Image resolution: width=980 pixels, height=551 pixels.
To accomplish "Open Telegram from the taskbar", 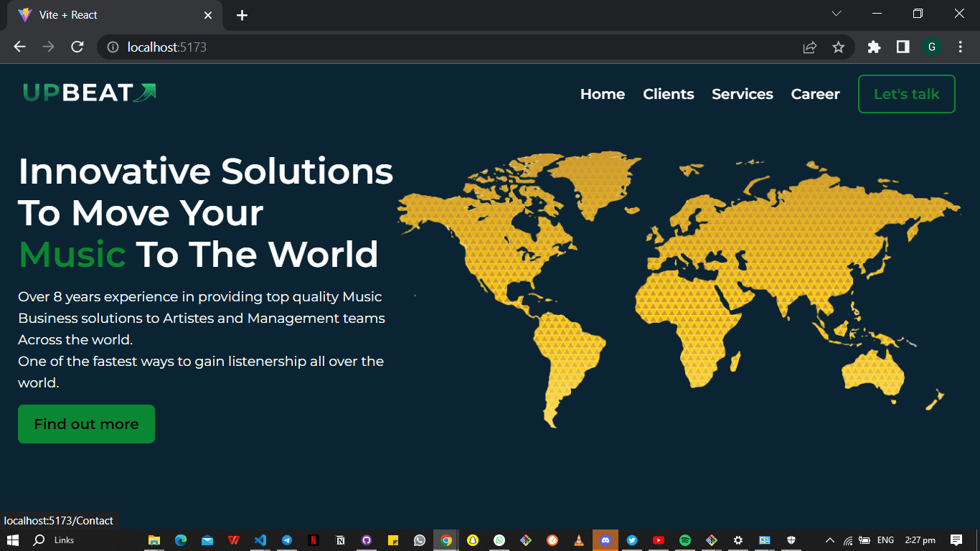I will [287, 540].
